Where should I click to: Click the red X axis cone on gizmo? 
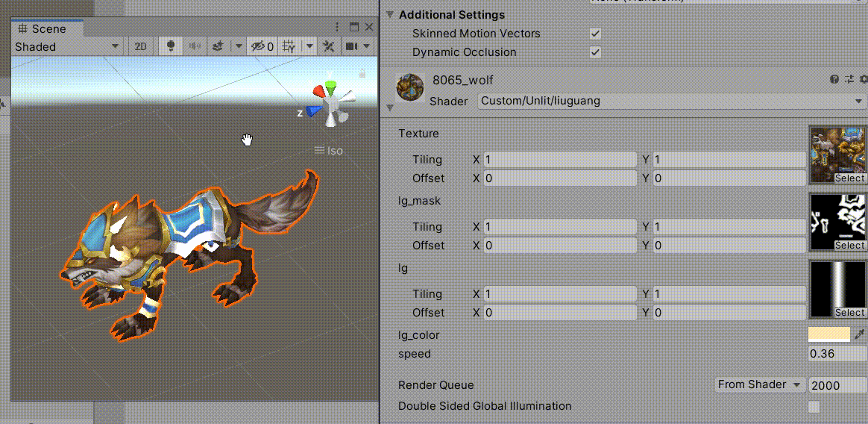pos(319,92)
